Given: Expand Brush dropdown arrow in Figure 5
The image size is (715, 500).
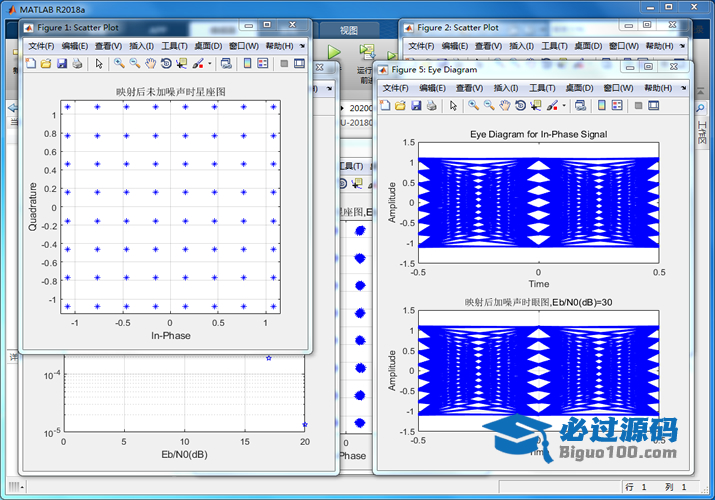Looking at the screenshot, I should click(x=564, y=105).
